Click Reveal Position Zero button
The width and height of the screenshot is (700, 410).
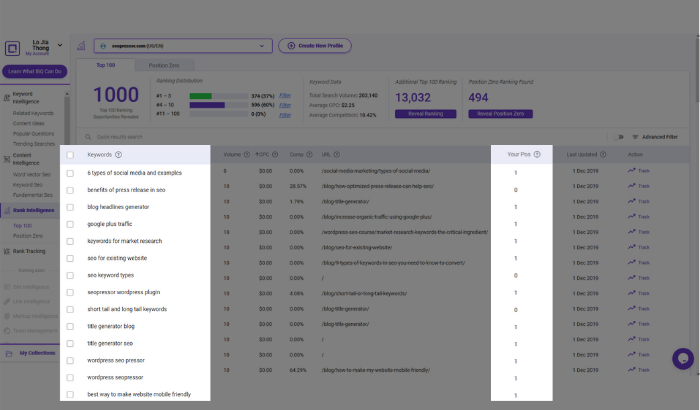click(x=500, y=114)
